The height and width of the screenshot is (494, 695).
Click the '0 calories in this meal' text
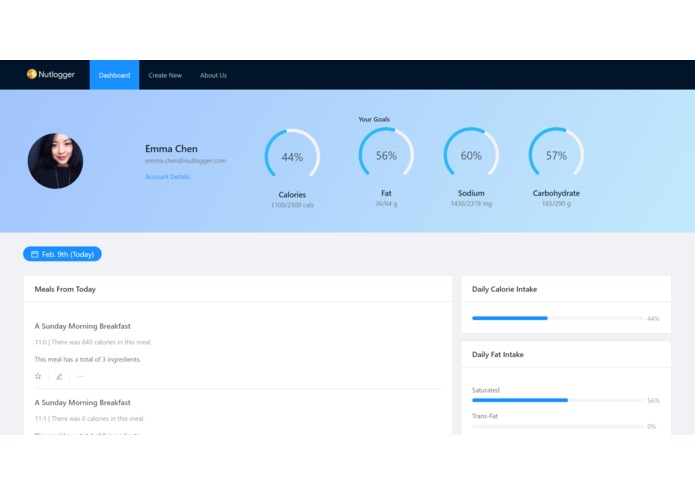(113, 419)
